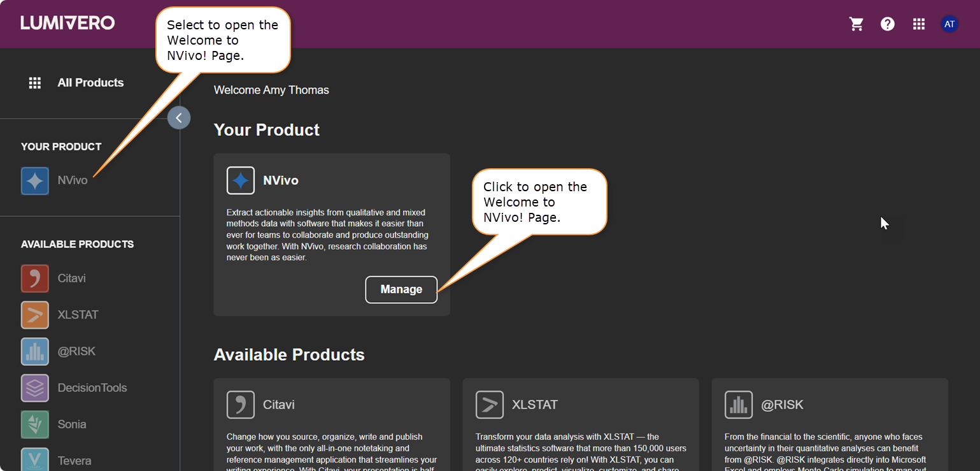Viewport: 980px width, 471px height.
Task: Click the All Products grid icon in sidebar
Action: 35,83
